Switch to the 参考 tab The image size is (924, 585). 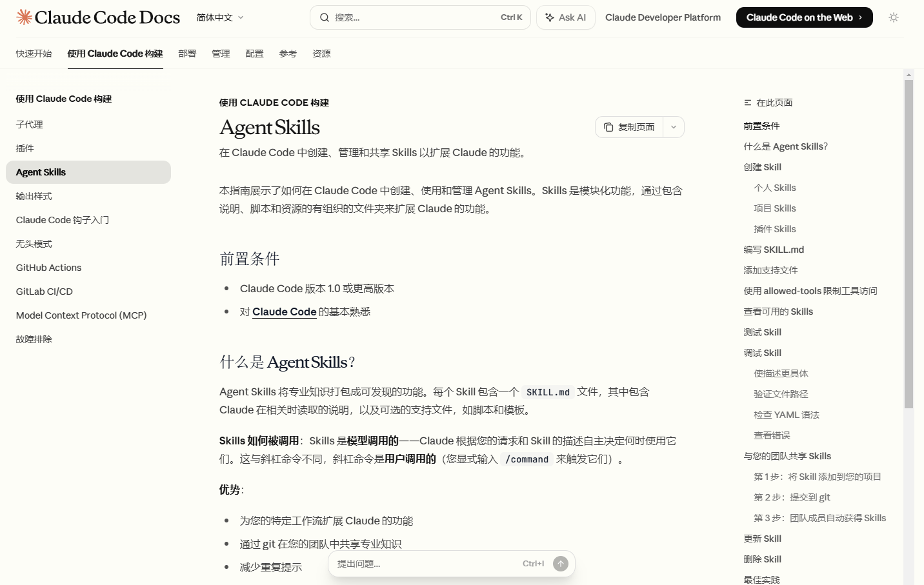point(288,54)
